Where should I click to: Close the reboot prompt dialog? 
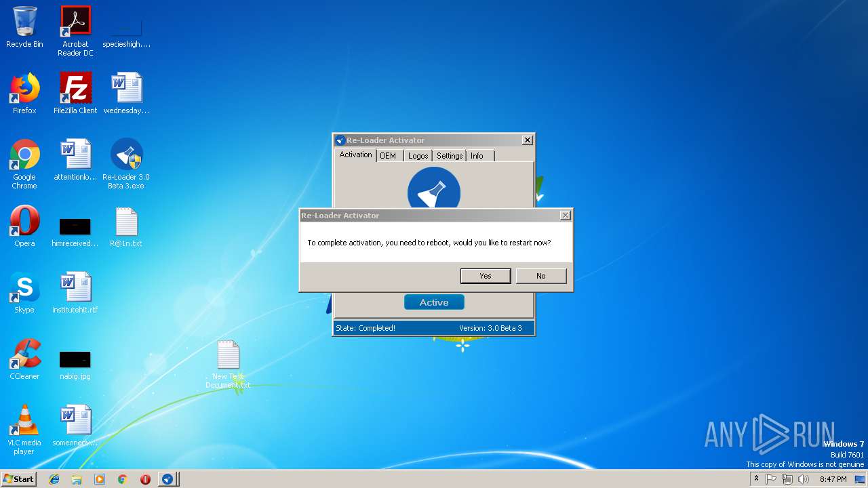[x=565, y=216]
